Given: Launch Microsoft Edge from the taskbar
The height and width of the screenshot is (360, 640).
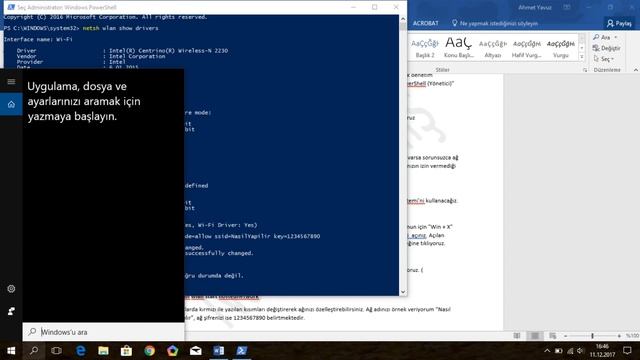Looking at the screenshot, I should point(80,351).
